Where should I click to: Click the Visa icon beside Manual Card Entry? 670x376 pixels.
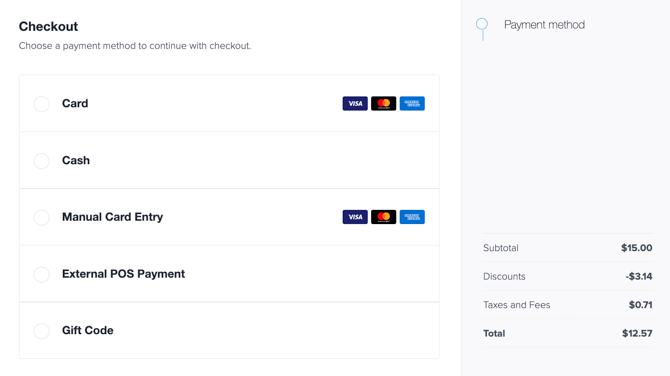[x=355, y=217]
